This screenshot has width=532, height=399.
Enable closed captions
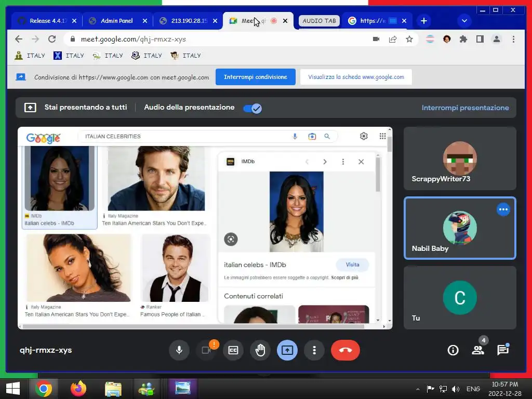click(233, 350)
